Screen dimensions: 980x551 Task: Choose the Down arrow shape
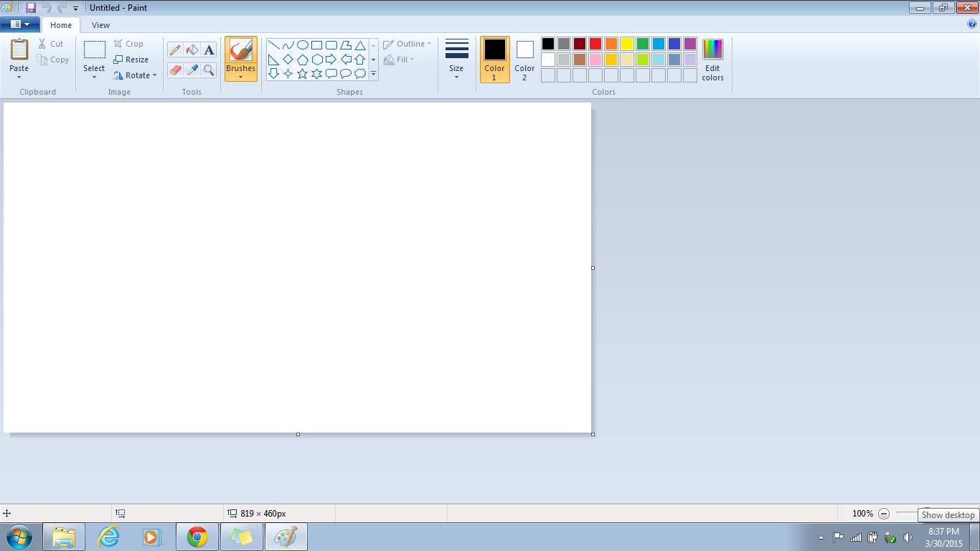(273, 73)
